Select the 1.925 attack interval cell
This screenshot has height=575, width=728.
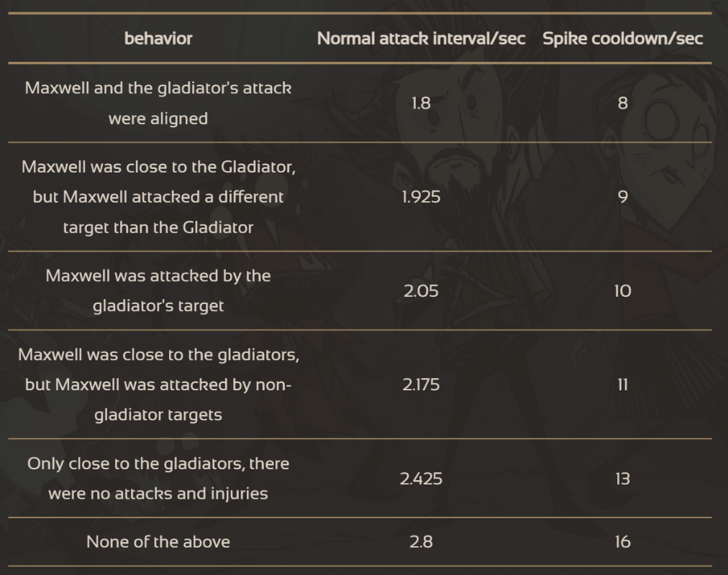click(x=421, y=197)
